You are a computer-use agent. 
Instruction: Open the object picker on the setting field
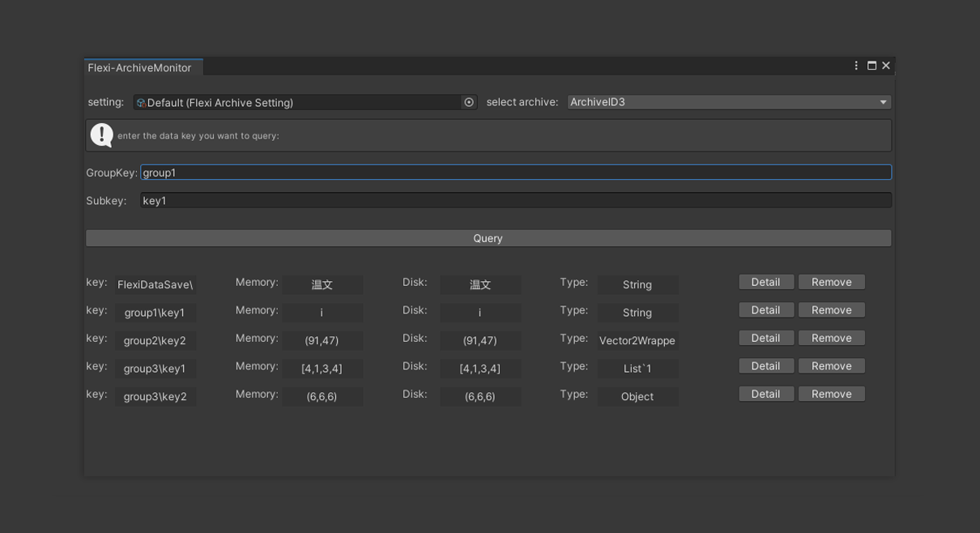[469, 101]
